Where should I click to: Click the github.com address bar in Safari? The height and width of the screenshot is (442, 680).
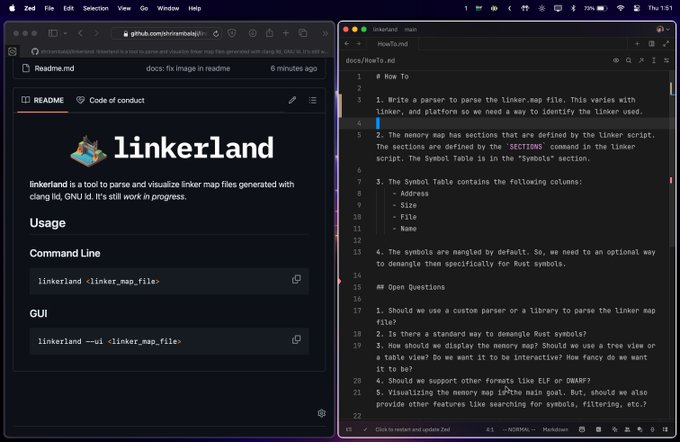pos(166,33)
